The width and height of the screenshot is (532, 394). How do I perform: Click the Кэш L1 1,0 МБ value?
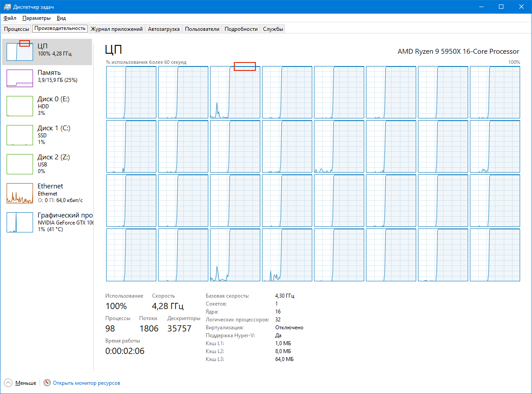pyautogui.click(x=283, y=343)
